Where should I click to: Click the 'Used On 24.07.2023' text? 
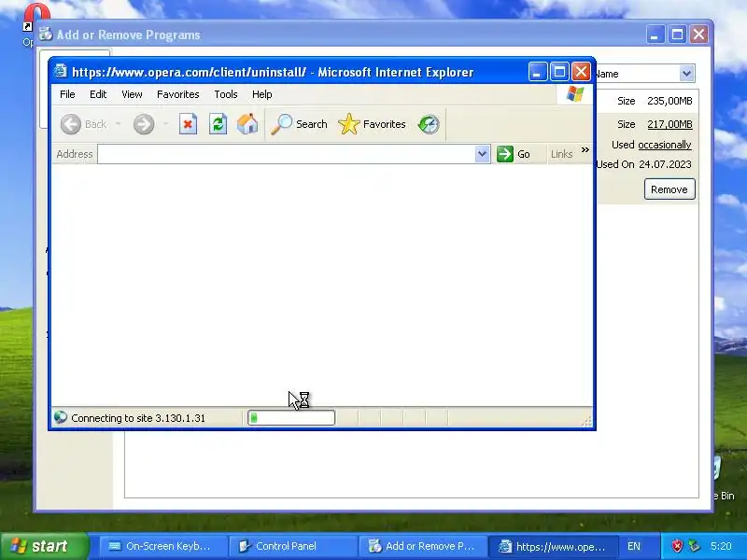pos(643,164)
